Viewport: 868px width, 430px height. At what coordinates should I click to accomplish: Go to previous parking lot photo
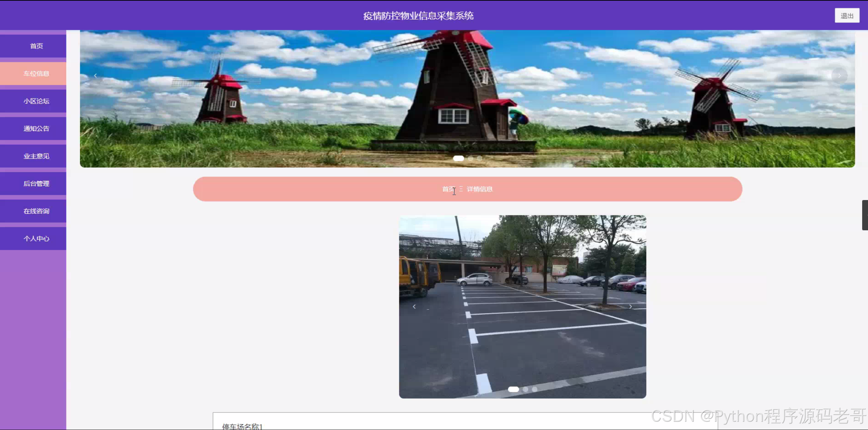click(x=414, y=307)
